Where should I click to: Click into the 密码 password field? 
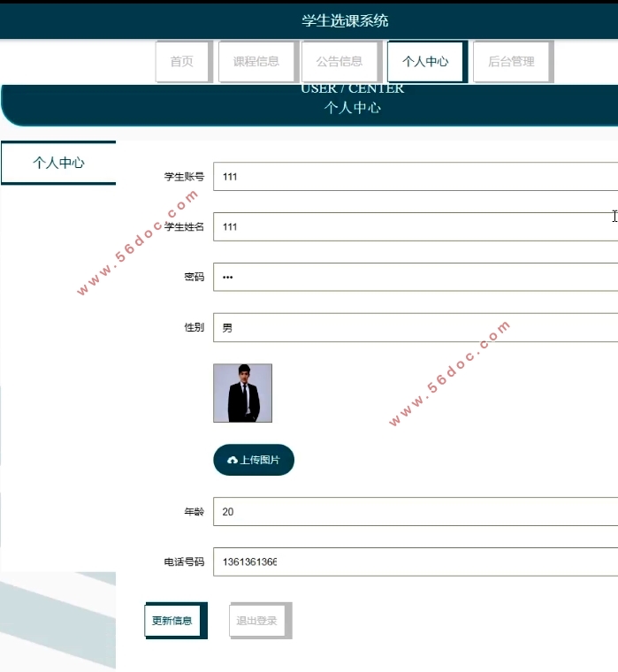(x=416, y=278)
